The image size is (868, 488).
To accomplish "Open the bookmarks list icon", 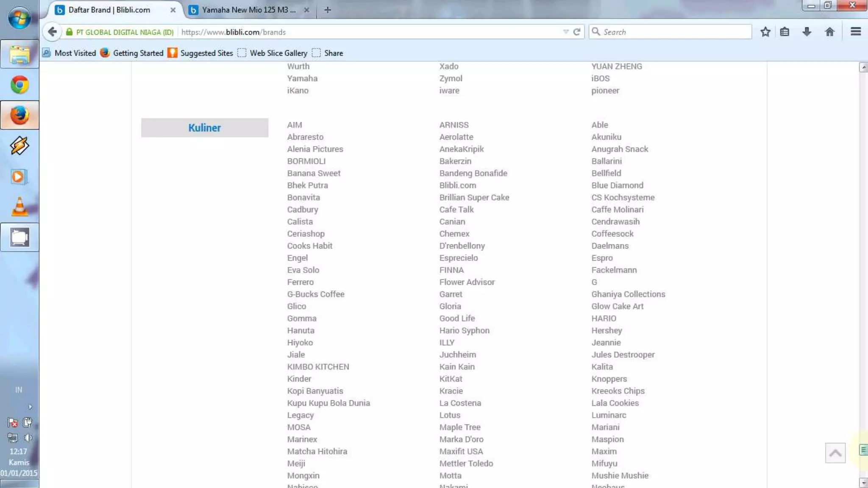I will tap(785, 32).
